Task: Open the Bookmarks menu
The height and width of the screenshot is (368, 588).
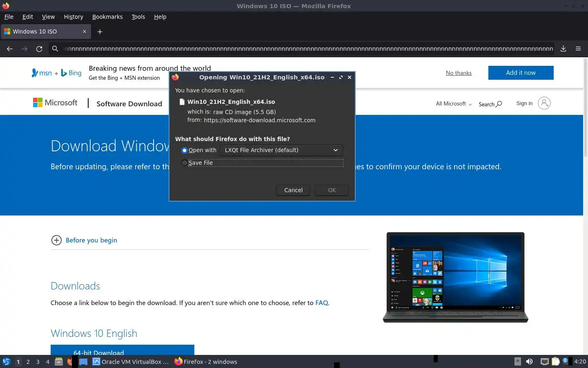Action: 107,17
